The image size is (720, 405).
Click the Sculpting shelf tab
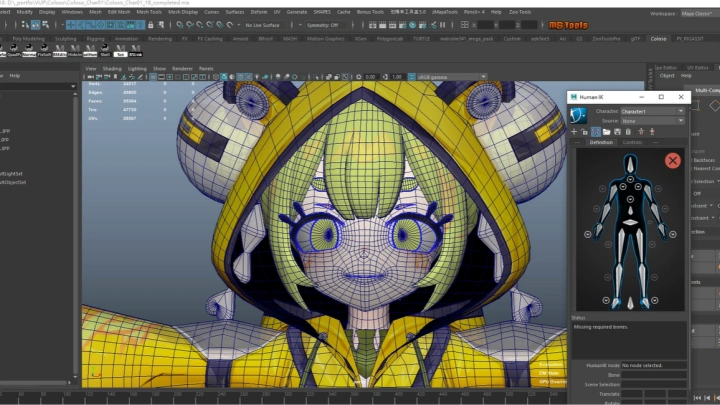66,39
